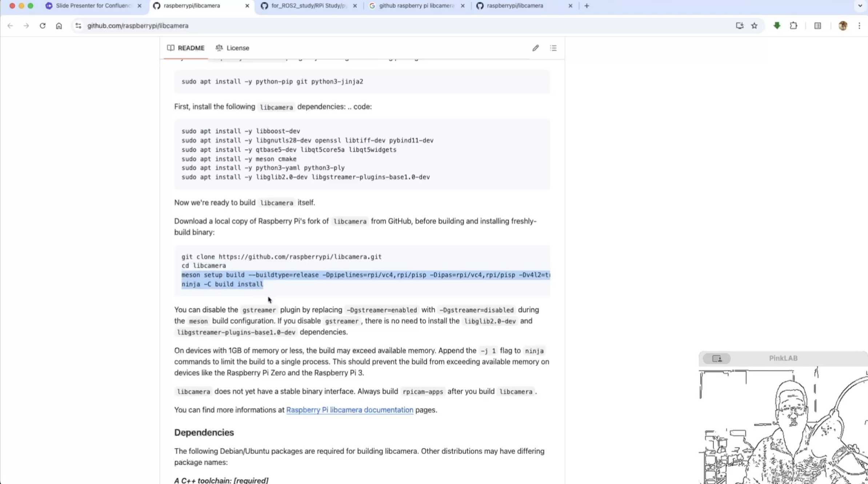Open the README outline list icon
Screen dimensions: 868x484
[553, 48]
